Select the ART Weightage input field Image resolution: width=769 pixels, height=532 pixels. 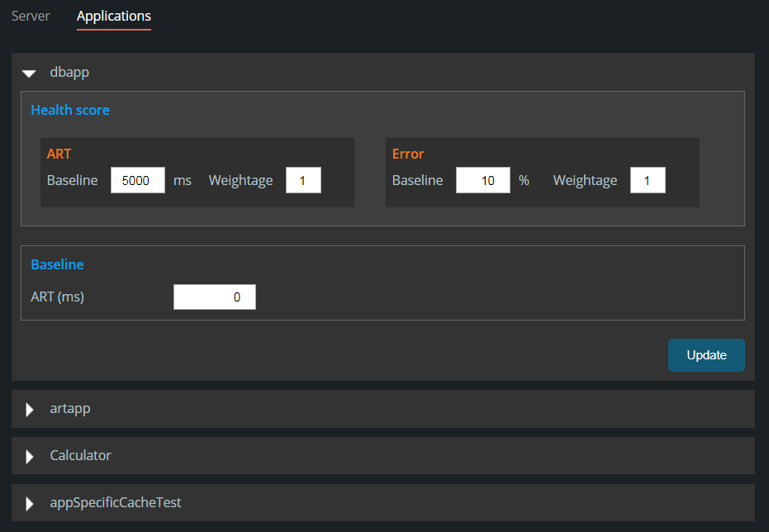pyautogui.click(x=303, y=179)
